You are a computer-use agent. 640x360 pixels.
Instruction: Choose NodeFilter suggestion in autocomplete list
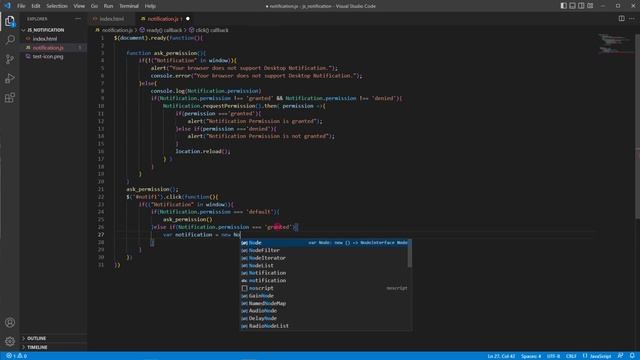tap(325, 250)
